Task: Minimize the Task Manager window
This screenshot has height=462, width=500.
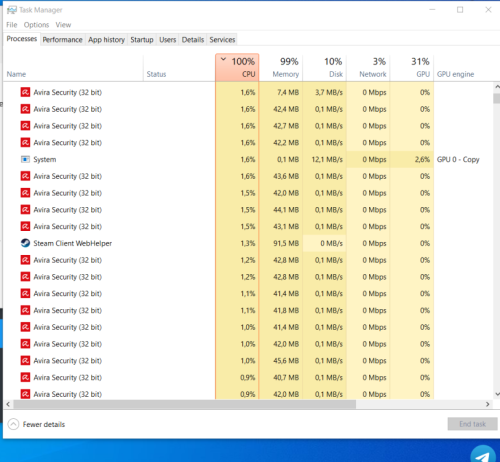Action: click(432, 10)
